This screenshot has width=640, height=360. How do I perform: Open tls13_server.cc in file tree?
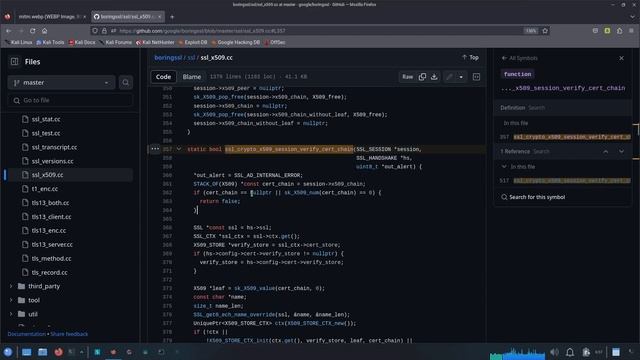[x=52, y=244]
